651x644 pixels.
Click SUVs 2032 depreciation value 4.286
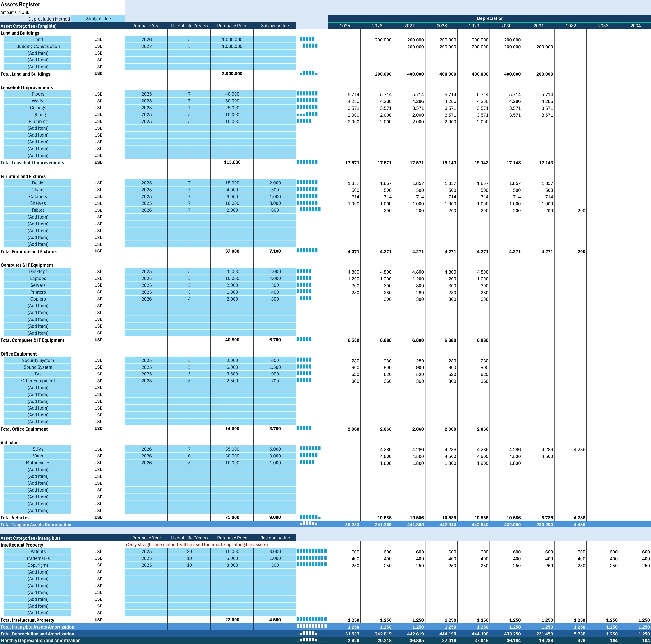coord(579,449)
